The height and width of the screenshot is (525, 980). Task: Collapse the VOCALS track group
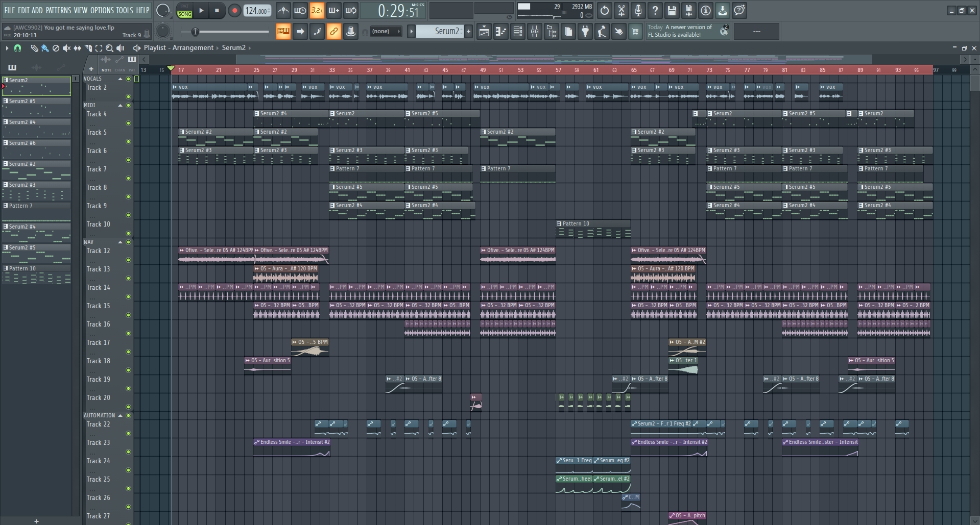pyautogui.click(x=121, y=79)
